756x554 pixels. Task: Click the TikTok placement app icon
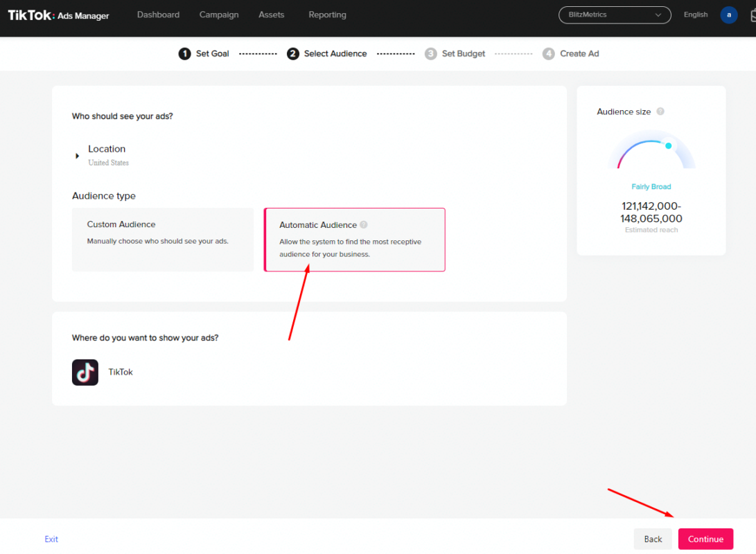[x=85, y=372]
